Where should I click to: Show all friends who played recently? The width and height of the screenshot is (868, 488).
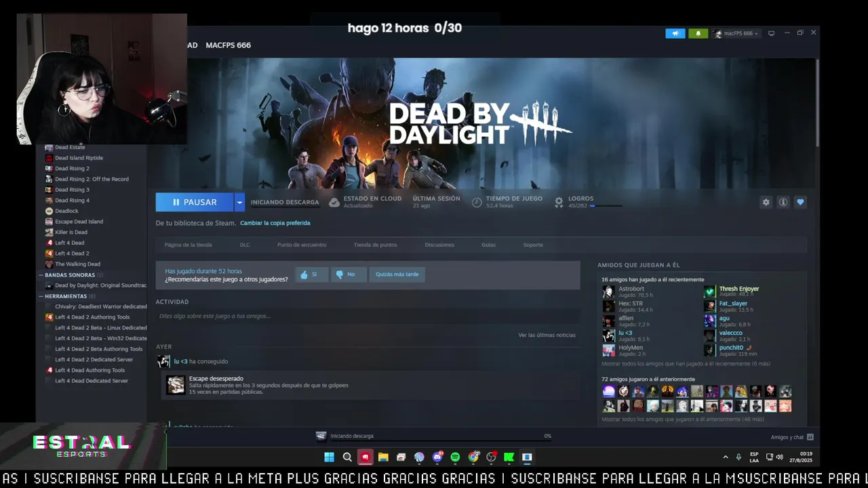[x=686, y=364]
